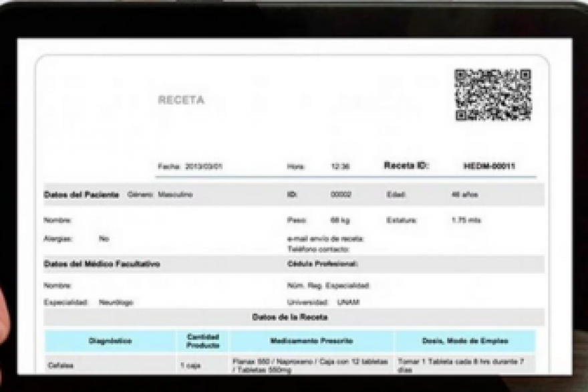588x392 pixels.
Task: Select the Universidad value UNAM
Action: click(348, 302)
